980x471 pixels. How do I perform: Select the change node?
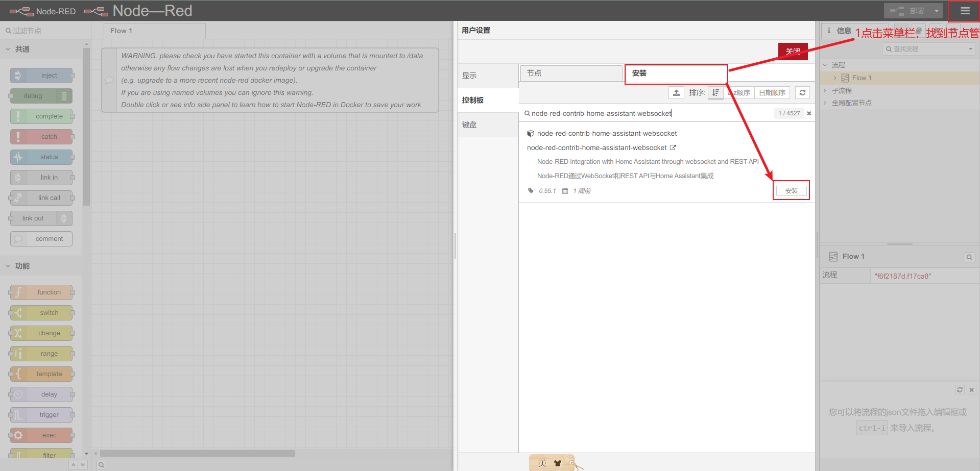(42, 333)
